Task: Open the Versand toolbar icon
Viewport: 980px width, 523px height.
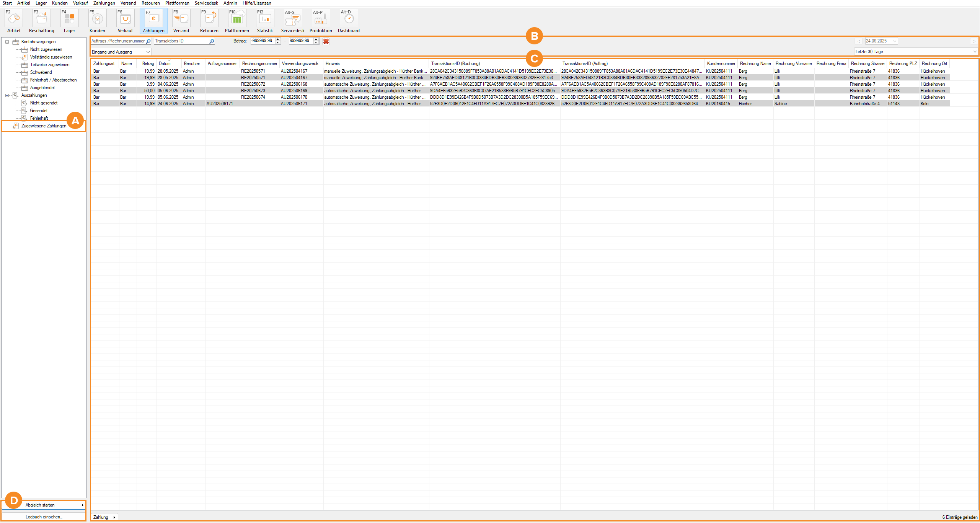Action: point(181,18)
